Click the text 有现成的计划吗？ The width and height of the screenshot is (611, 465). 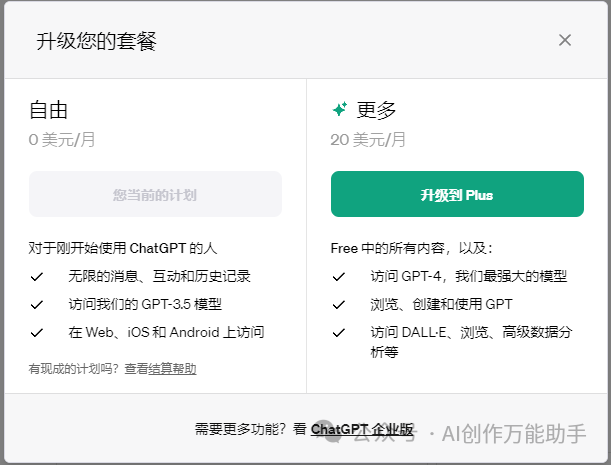tap(74, 369)
